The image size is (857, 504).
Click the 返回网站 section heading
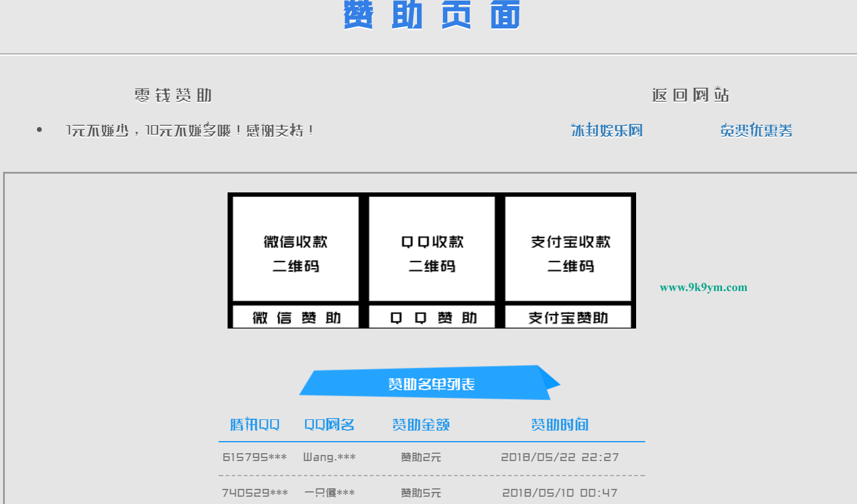(690, 95)
